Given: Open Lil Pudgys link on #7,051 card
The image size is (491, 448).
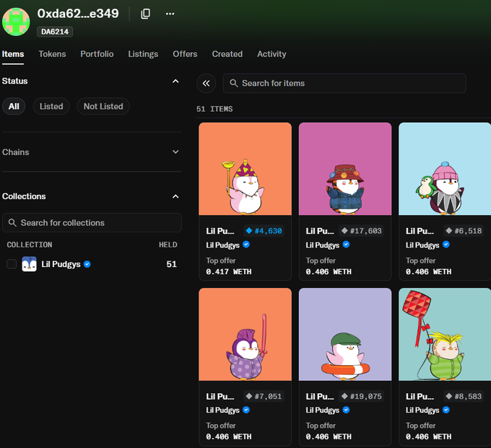Looking at the screenshot, I should coord(222,410).
